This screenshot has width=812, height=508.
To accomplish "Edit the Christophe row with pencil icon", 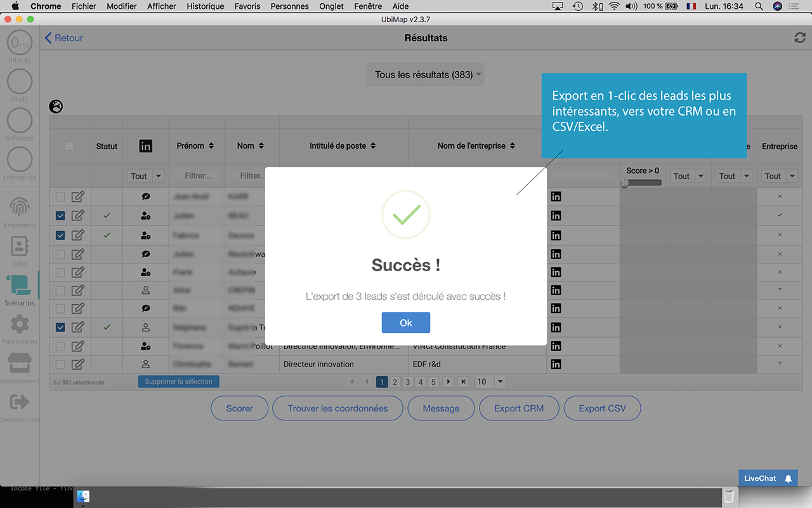I will tap(78, 364).
